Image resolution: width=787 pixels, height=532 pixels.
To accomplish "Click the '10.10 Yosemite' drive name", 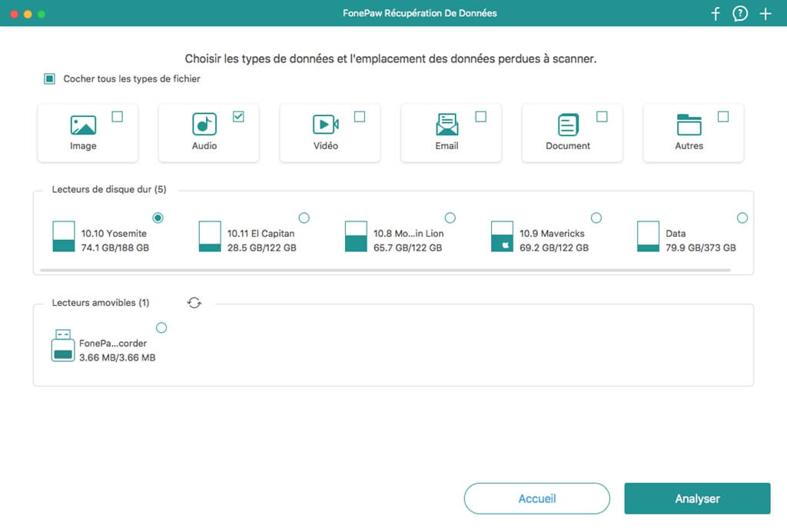I will tap(114, 234).
